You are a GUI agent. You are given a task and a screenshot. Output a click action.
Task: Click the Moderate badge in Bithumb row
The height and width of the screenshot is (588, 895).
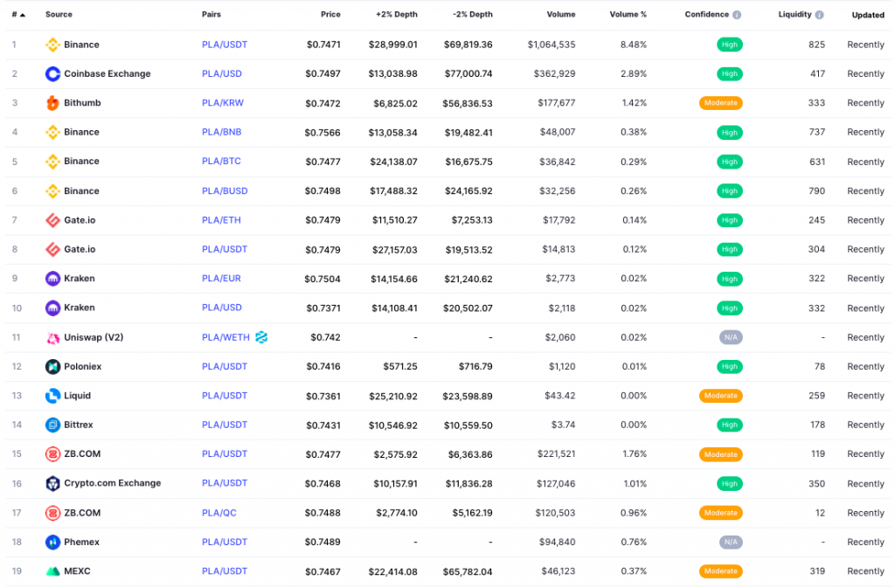pyautogui.click(x=720, y=103)
